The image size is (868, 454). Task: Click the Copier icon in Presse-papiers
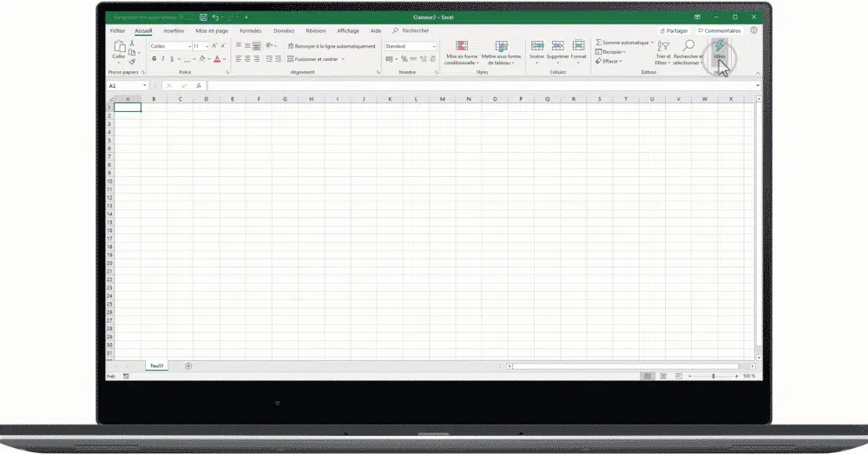coord(132,53)
